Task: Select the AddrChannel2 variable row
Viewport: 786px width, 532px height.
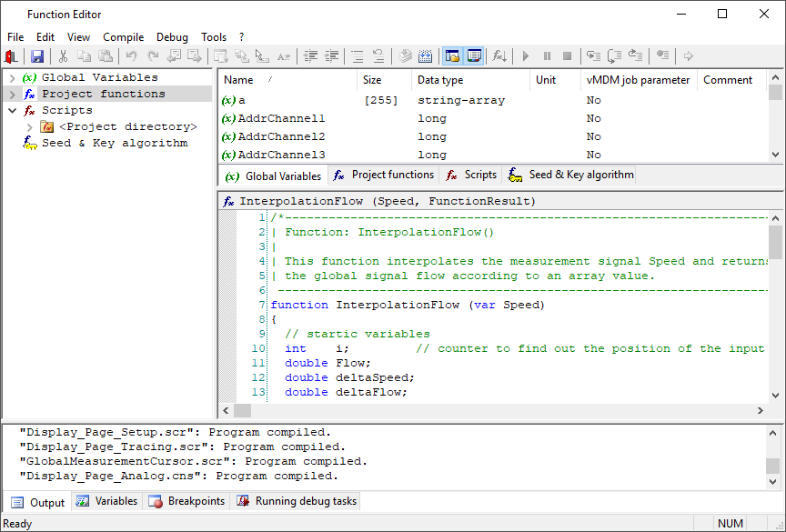Action: (x=493, y=136)
